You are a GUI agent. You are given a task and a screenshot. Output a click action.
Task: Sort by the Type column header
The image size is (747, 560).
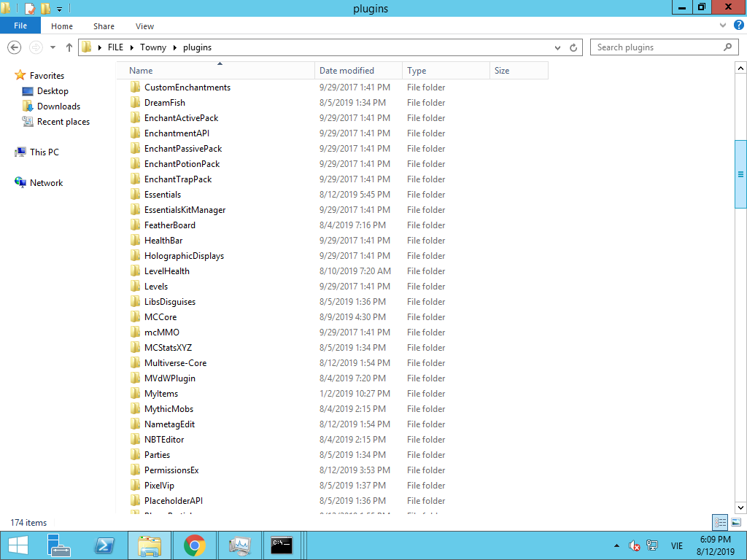pyautogui.click(x=446, y=71)
